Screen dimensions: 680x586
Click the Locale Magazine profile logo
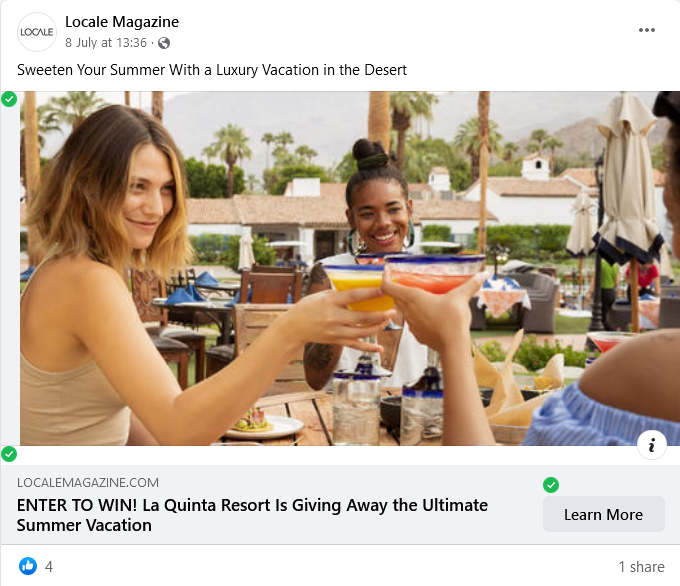[37, 32]
